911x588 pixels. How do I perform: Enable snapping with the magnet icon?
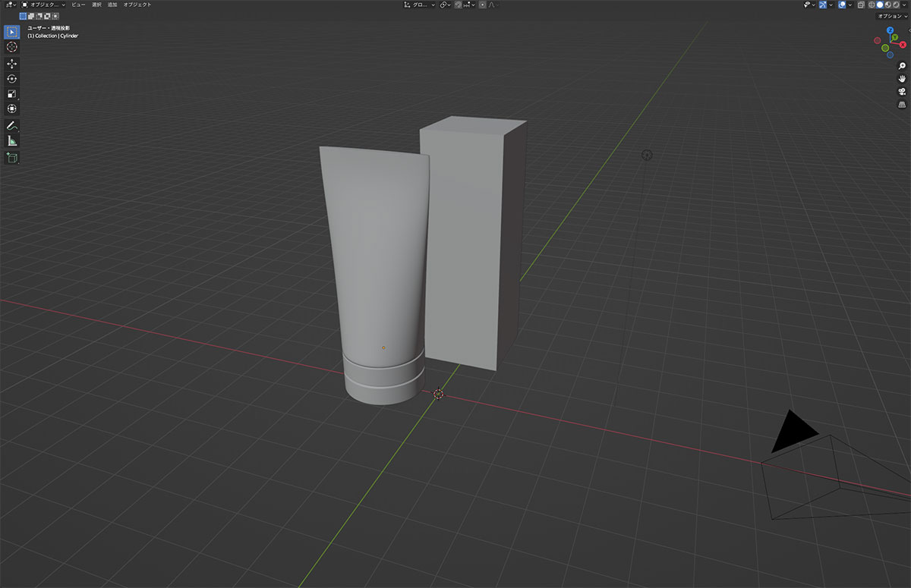pyautogui.click(x=458, y=5)
